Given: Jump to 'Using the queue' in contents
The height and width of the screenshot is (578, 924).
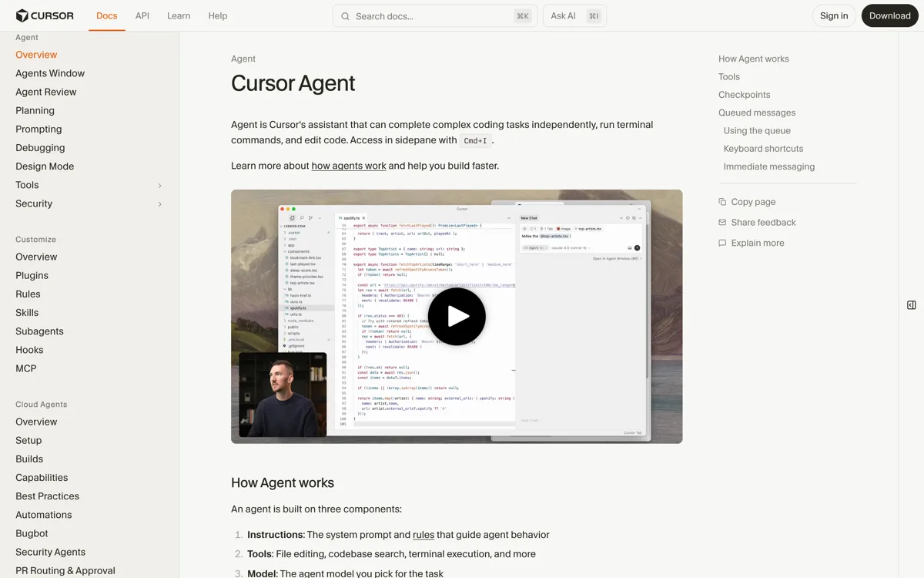Looking at the screenshot, I should 757,131.
